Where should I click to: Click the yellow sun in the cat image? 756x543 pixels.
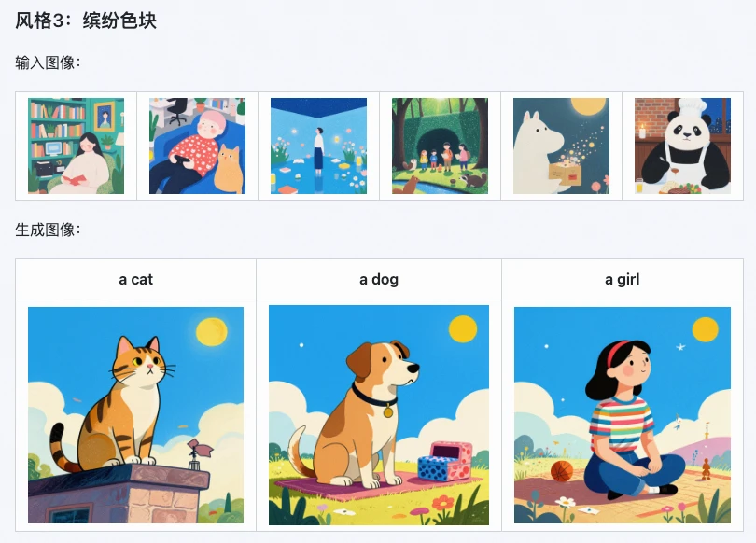point(212,332)
